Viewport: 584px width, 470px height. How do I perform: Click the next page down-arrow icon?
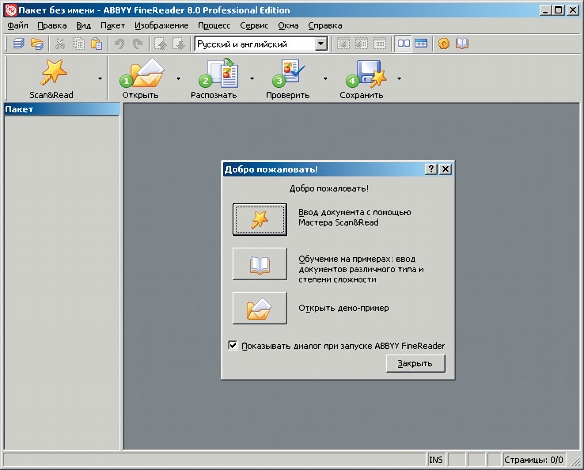[179, 44]
